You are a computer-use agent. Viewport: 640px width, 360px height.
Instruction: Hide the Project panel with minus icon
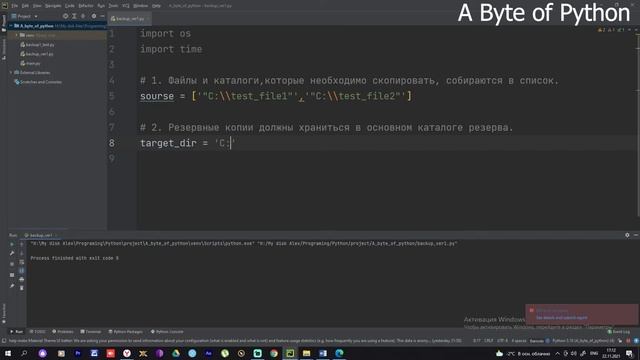[102, 16]
